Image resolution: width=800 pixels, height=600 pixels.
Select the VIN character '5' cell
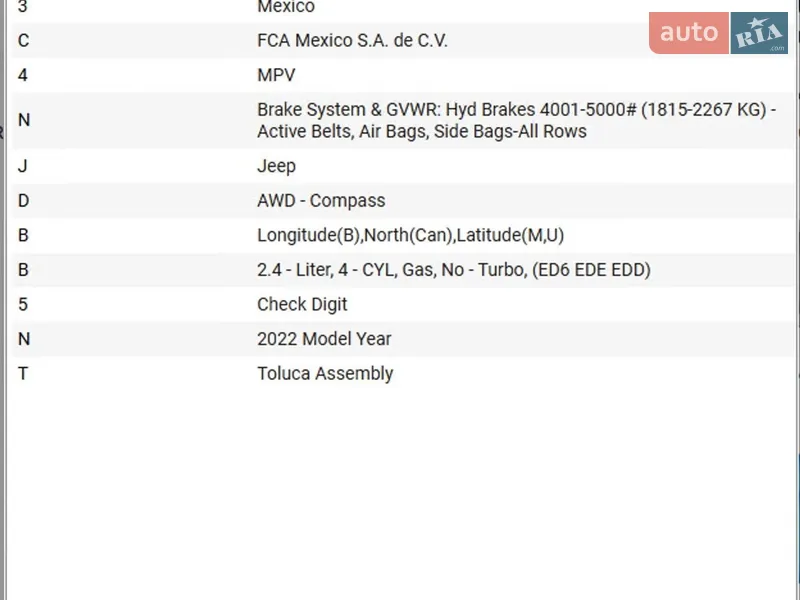23,304
